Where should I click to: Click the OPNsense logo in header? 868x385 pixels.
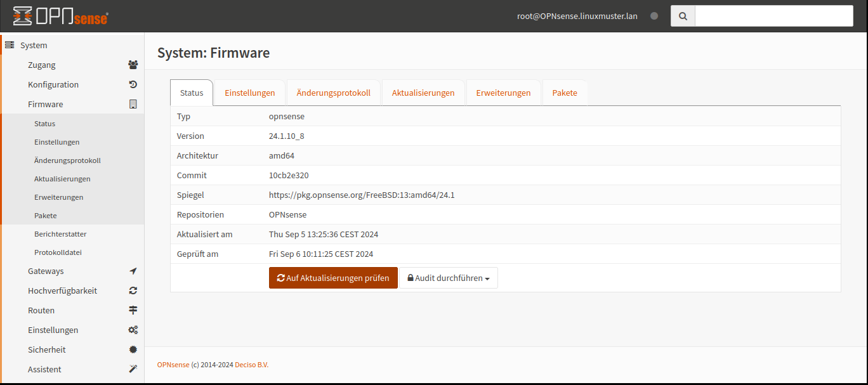point(60,16)
